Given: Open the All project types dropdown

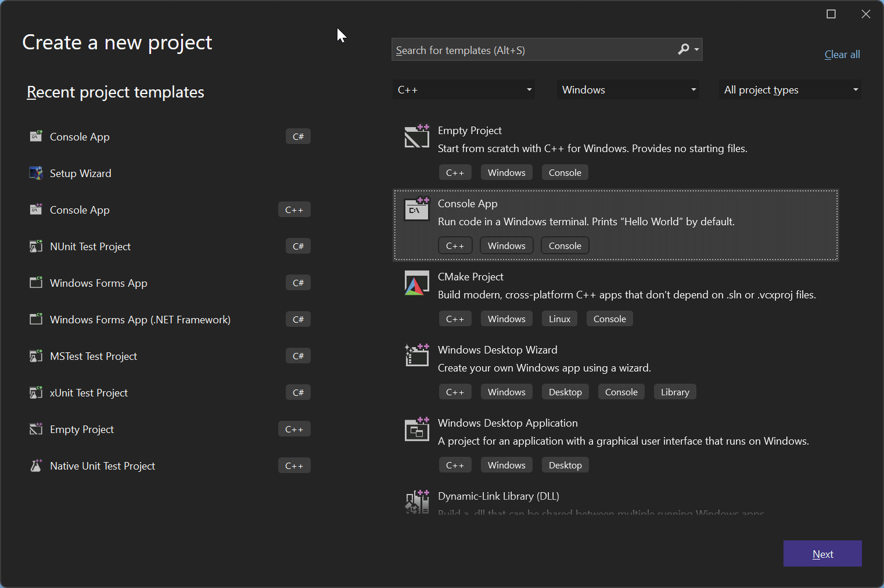Looking at the screenshot, I should pyautogui.click(x=790, y=89).
